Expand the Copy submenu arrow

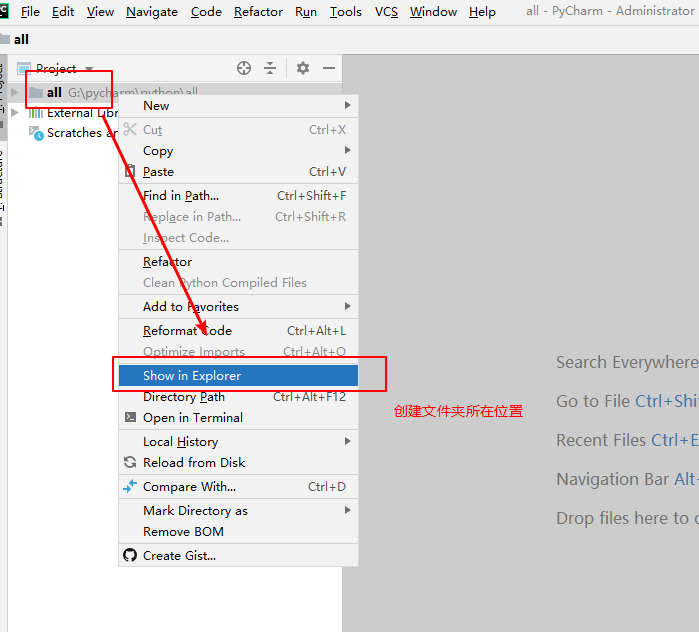tap(348, 150)
